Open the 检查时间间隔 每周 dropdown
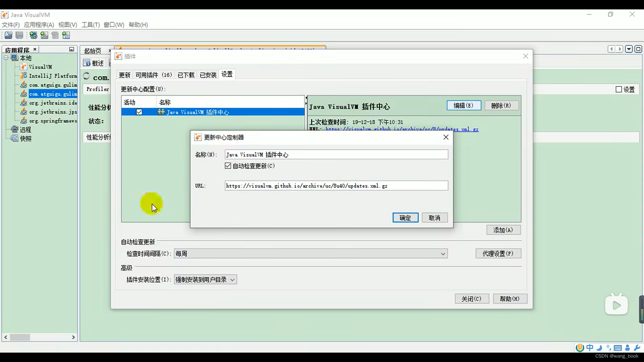 [311, 254]
